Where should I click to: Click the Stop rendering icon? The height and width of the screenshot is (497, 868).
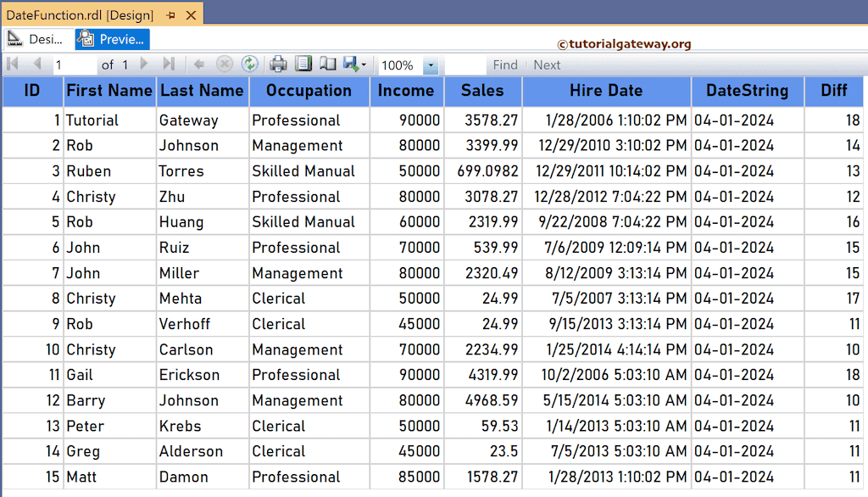[225, 64]
